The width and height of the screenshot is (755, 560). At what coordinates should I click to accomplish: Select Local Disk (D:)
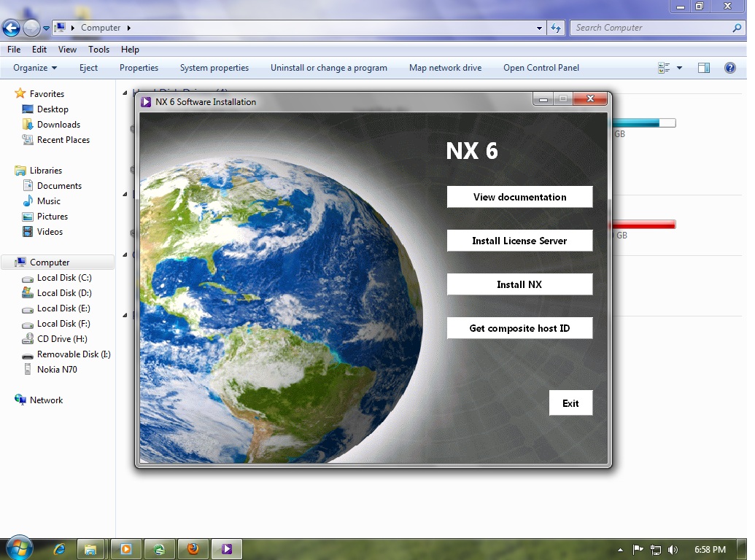(64, 293)
